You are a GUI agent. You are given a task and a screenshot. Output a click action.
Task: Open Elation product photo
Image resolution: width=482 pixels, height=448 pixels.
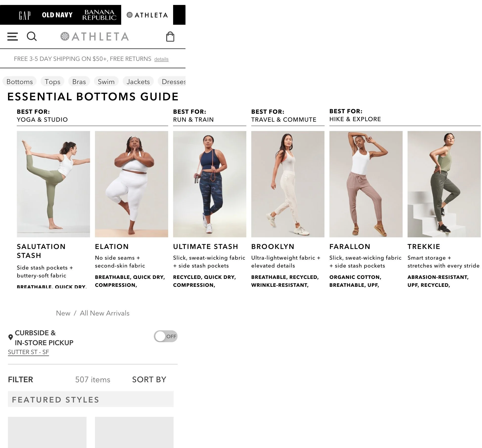coord(132,184)
